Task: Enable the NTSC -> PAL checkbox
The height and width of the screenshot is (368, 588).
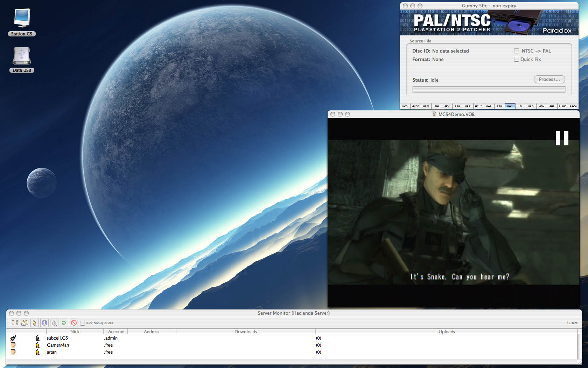Action: tap(517, 51)
